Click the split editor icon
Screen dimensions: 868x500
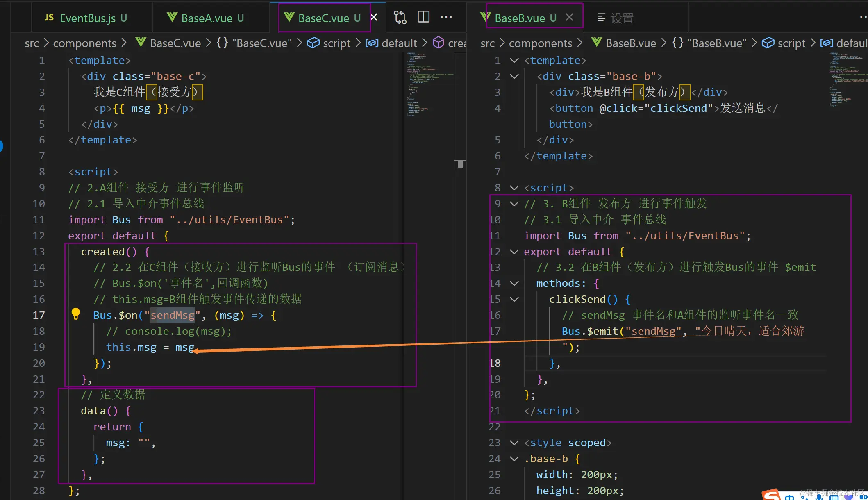tap(423, 17)
